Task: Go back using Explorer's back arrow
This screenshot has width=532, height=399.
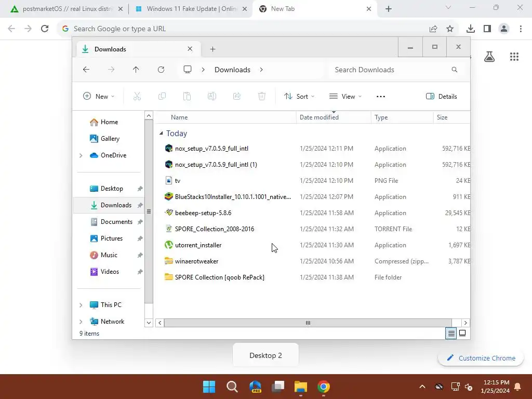Action: coord(86,70)
